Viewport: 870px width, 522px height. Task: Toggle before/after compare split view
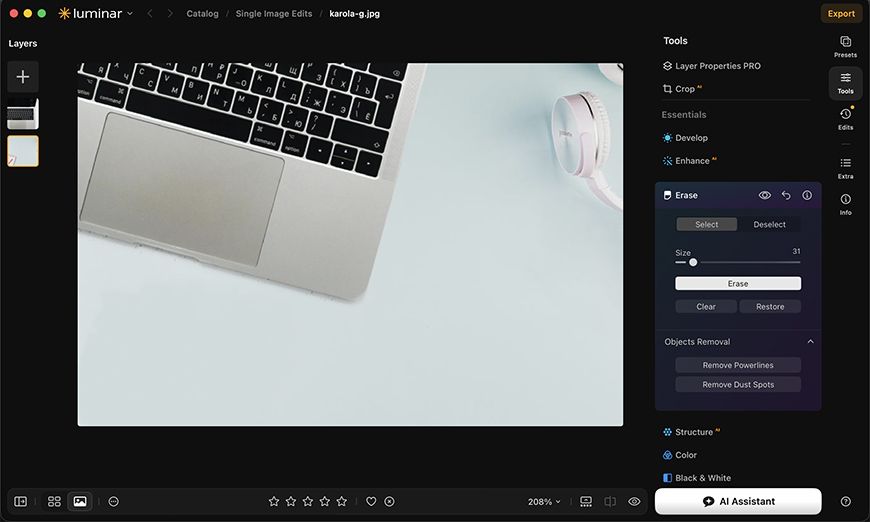click(610, 501)
